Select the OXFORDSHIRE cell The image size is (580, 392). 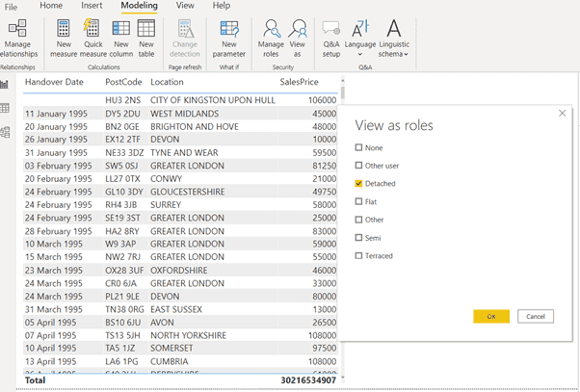[179, 271]
